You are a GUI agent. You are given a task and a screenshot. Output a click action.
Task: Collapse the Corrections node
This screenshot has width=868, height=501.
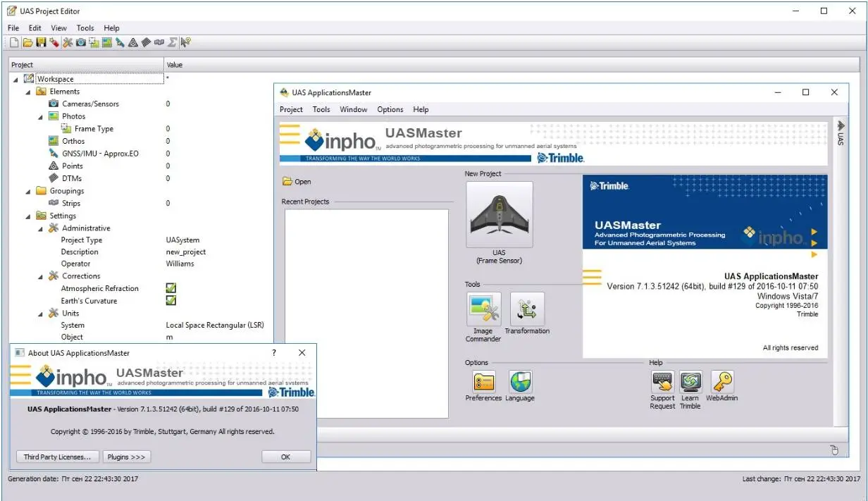click(x=41, y=276)
